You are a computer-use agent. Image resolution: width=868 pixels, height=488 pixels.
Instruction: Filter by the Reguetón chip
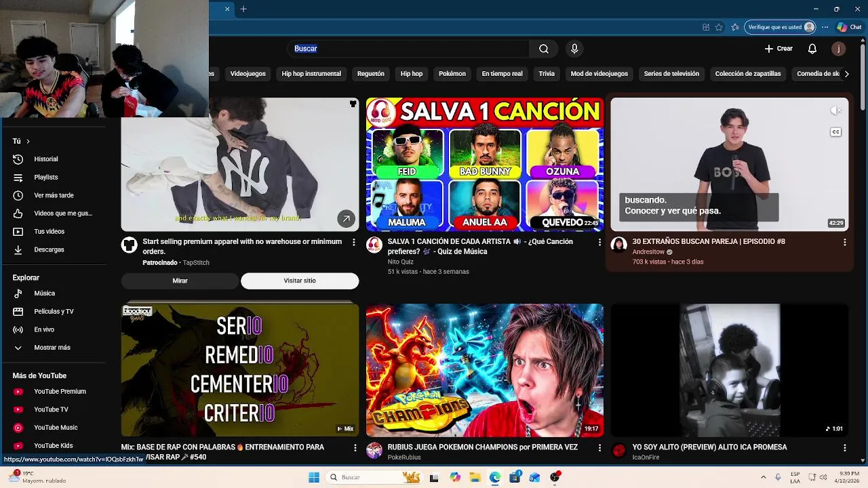point(370,74)
